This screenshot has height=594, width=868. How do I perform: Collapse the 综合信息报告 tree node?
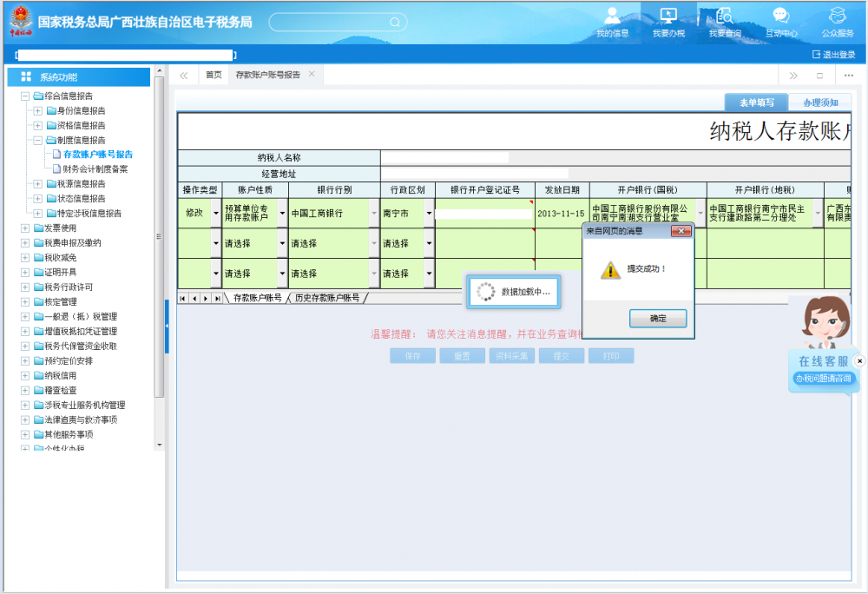tap(25, 96)
